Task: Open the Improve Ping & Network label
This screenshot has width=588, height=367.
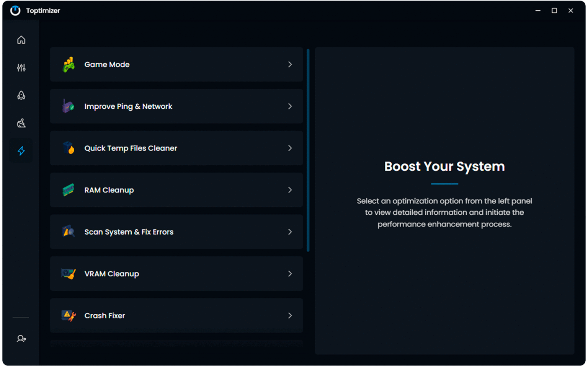Action: [128, 106]
